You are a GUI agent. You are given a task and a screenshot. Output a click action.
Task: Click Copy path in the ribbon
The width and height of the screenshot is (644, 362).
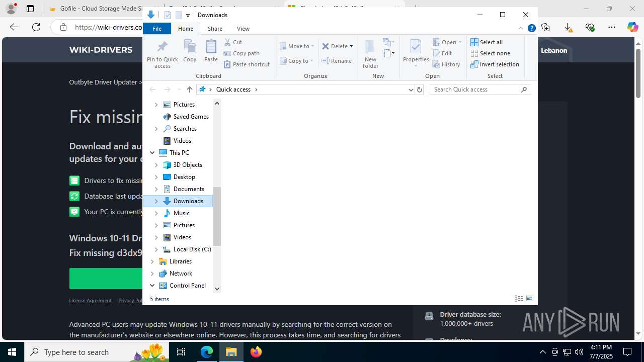click(x=242, y=53)
